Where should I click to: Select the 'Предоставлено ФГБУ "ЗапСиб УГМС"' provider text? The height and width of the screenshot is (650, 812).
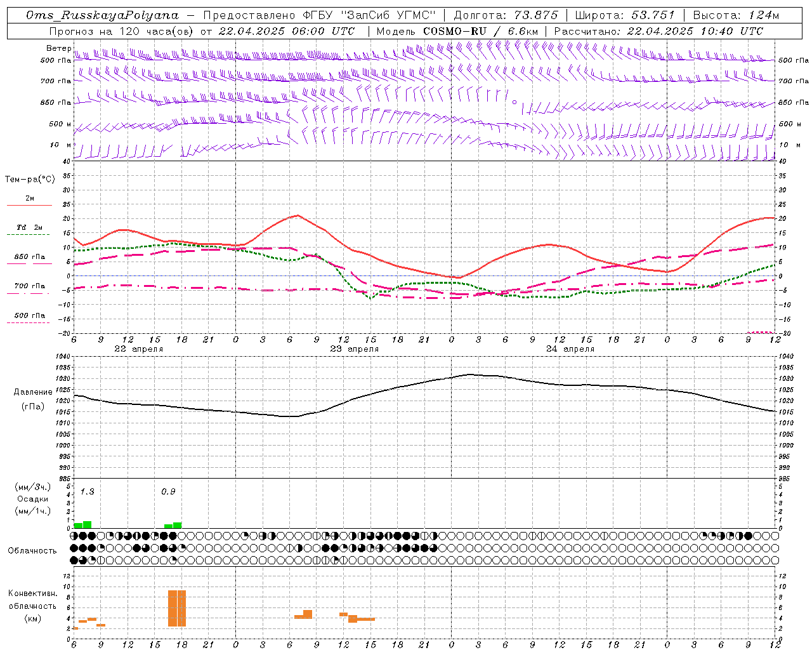(x=320, y=15)
